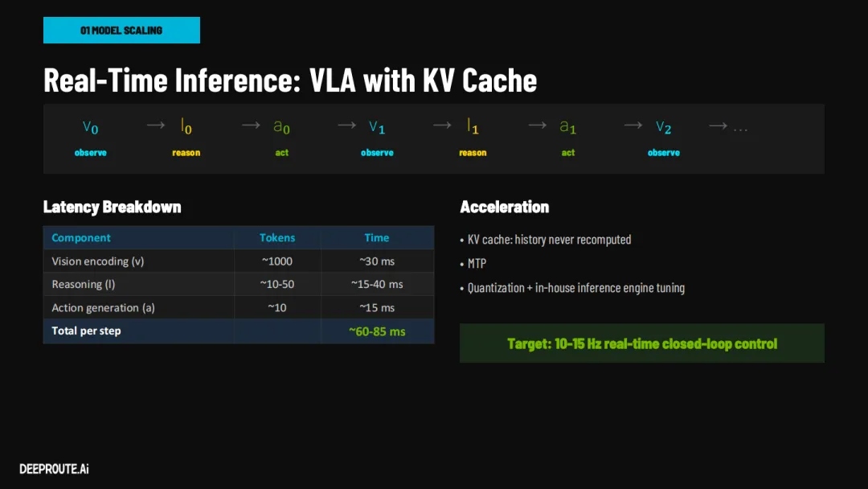868x489 pixels.
Task: Click the slide title Real-Time Inference
Action: (x=290, y=80)
